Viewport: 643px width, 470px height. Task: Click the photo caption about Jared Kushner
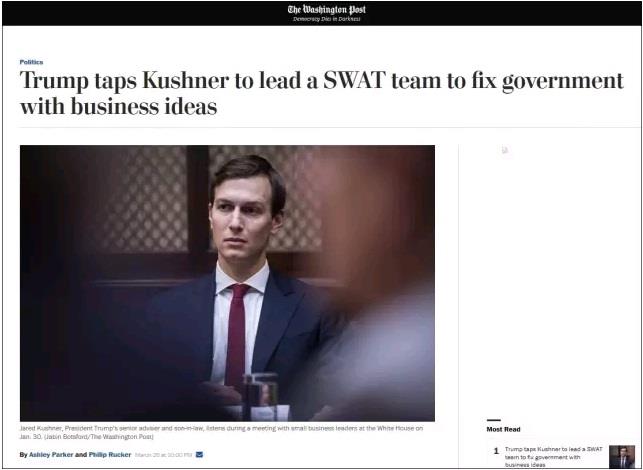221,432
